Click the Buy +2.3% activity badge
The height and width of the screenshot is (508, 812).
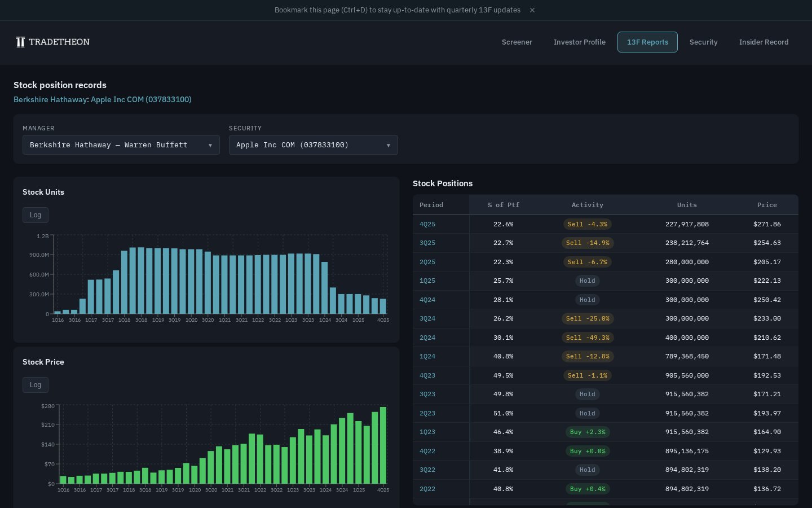click(588, 432)
